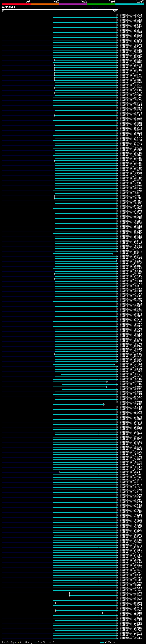Select hit label UniRef100_Q7ZXA2
The image size is (146, 644).
point(131,477)
